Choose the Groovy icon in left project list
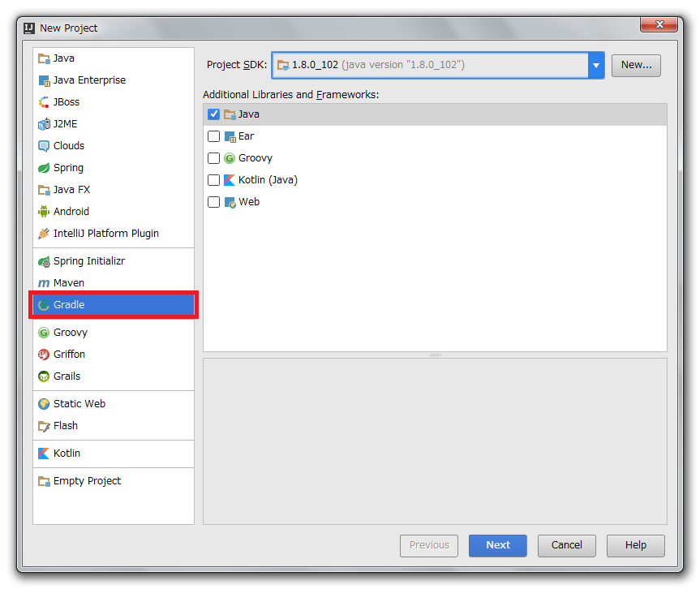This screenshot has height=589, width=700. point(44,333)
